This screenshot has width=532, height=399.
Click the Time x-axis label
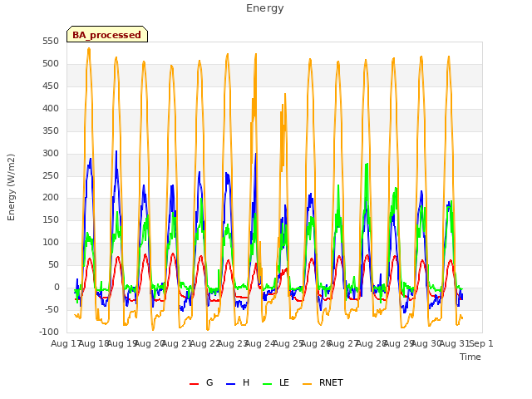470,357
